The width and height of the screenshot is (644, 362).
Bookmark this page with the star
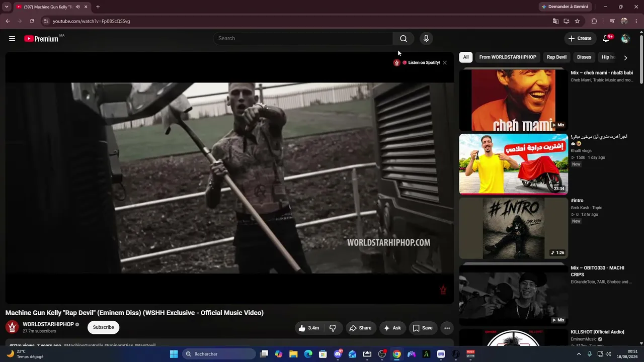click(x=577, y=21)
